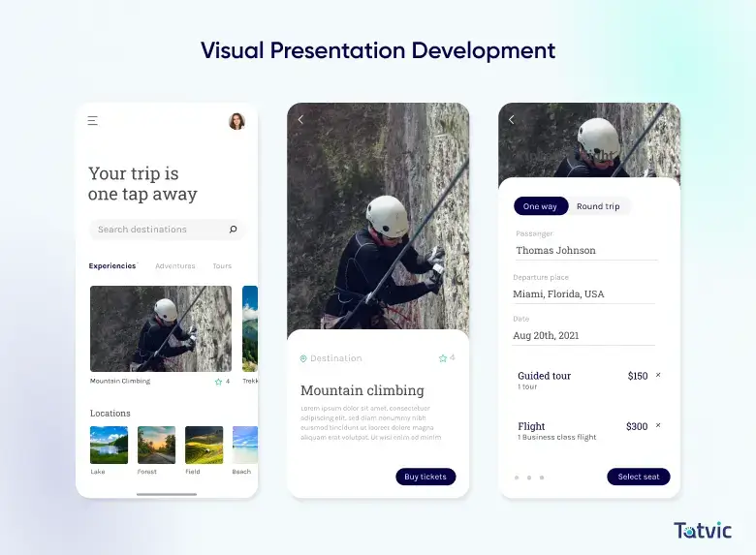Click the Lorem ipsum description paragraph
This screenshot has height=555, width=756.
[x=371, y=422]
